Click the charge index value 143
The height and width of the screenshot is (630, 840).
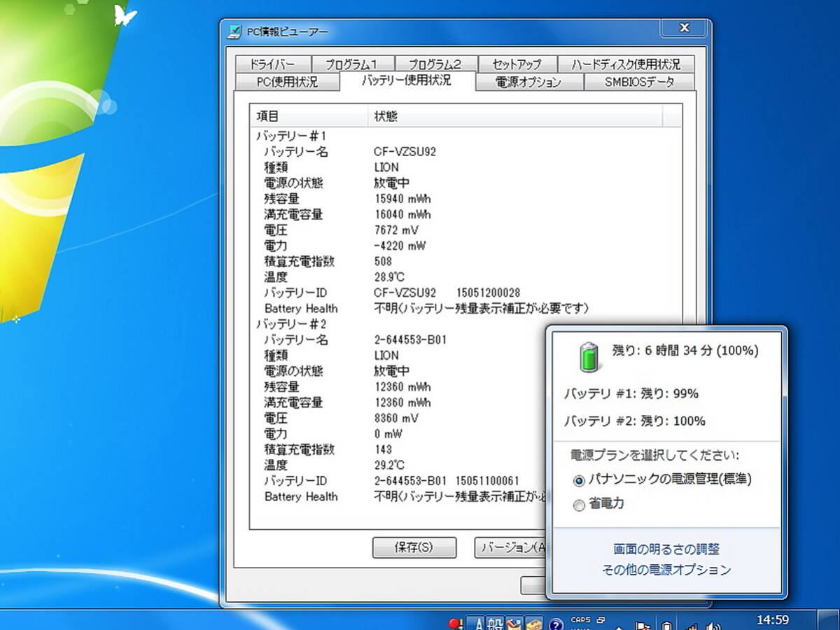pyautogui.click(x=383, y=449)
